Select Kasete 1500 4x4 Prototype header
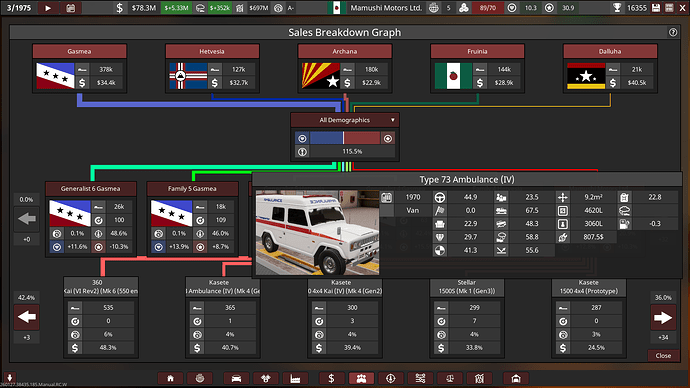Viewport: 690px width, 388px height. pyautogui.click(x=589, y=287)
